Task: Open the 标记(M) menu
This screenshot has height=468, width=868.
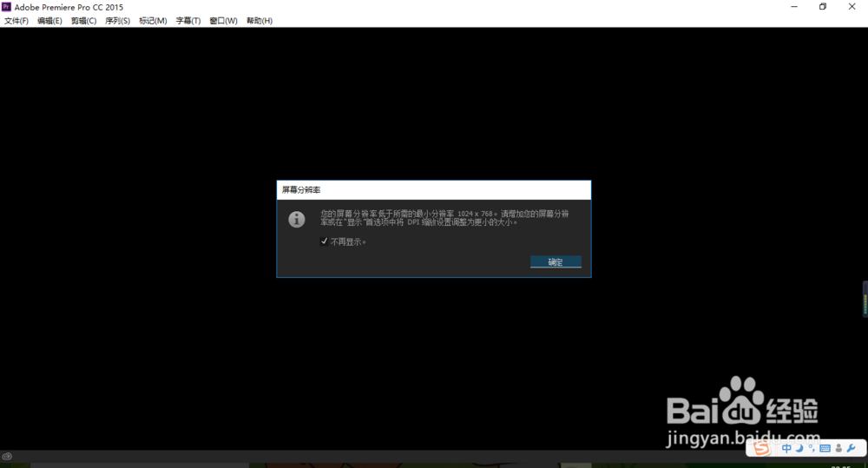Action: coord(153,21)
